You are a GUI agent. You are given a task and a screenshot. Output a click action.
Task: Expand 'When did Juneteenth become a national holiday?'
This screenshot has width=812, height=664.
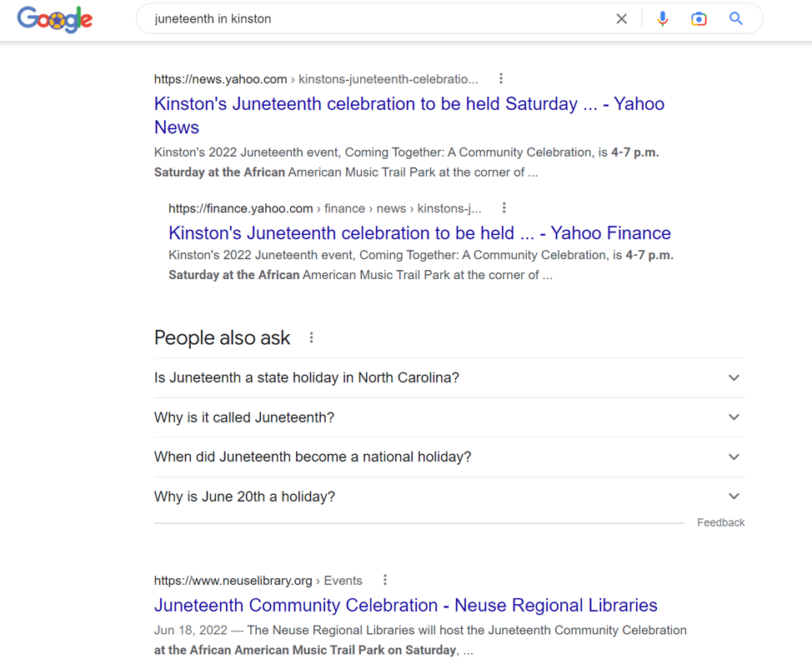pos(449,457)
